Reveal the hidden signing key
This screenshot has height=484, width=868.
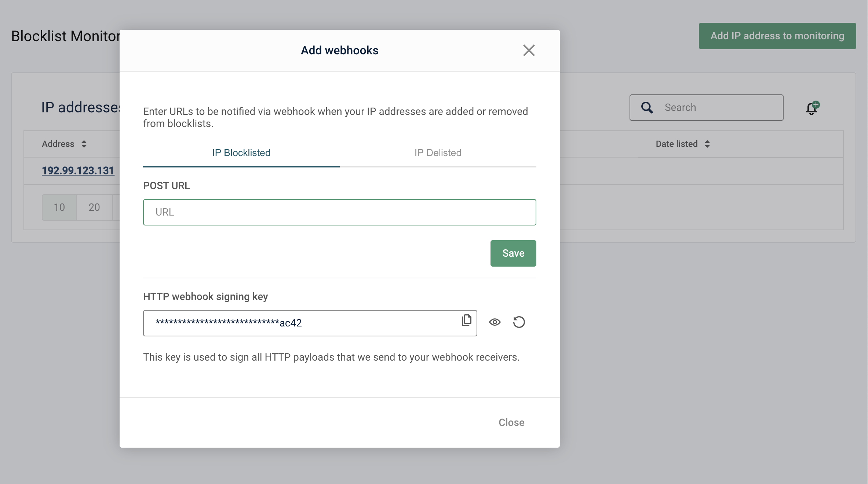tap(495, 322)
